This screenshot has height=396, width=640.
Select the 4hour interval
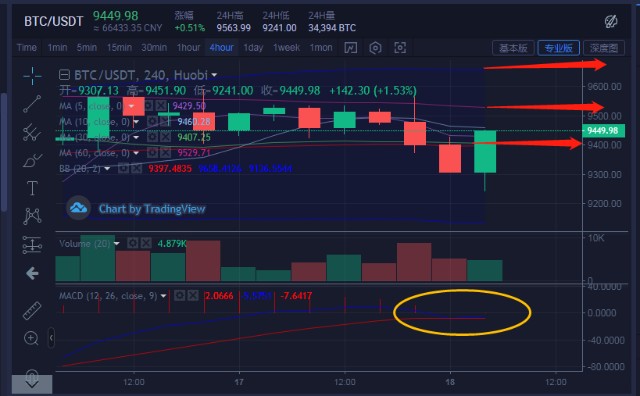click(x=222, y=48)
